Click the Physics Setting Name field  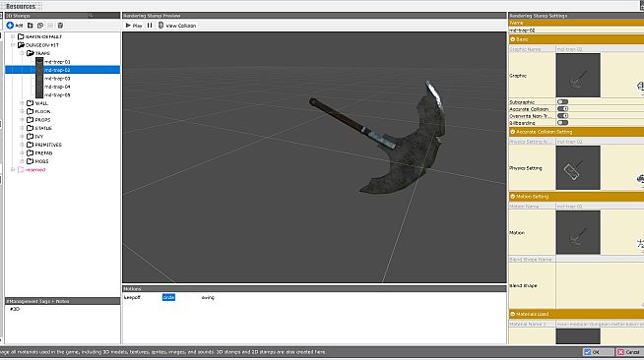(x=600, y=142)
